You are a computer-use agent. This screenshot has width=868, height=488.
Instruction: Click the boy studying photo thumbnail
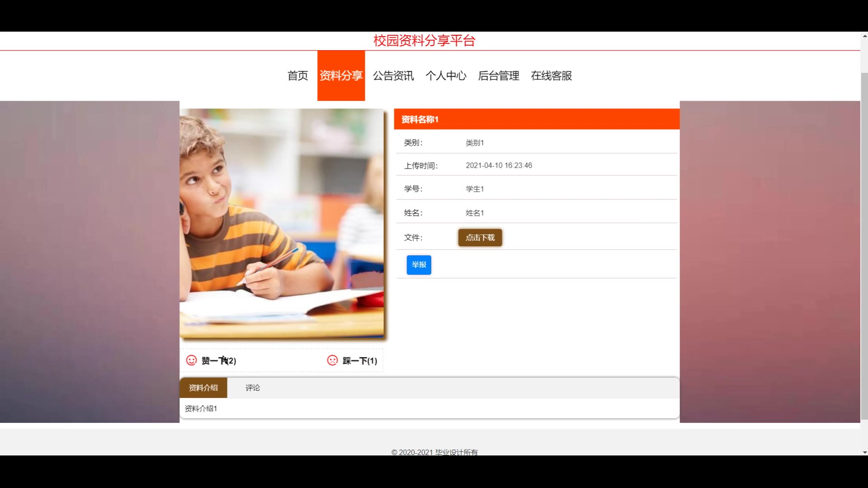[282, 223]
